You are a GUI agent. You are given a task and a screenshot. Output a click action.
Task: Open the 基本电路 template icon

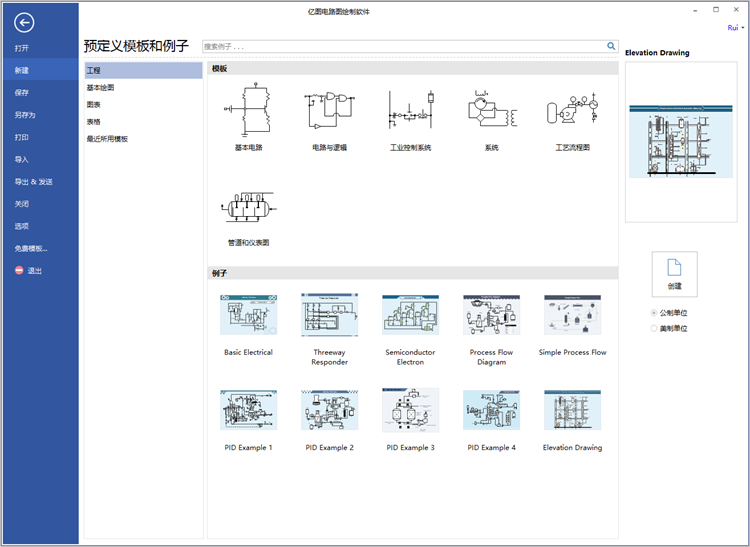pos(248,109)
